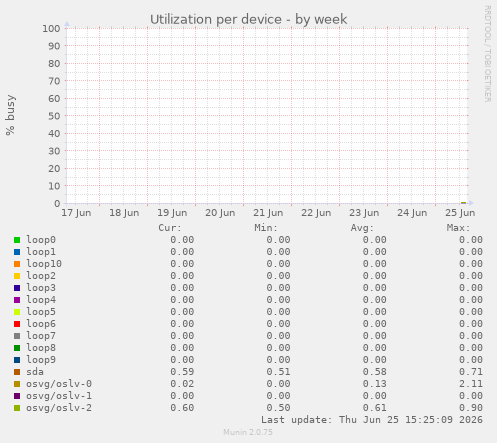
Task: Click the loop4 purple legend swatch
Action: pos(17,300)
